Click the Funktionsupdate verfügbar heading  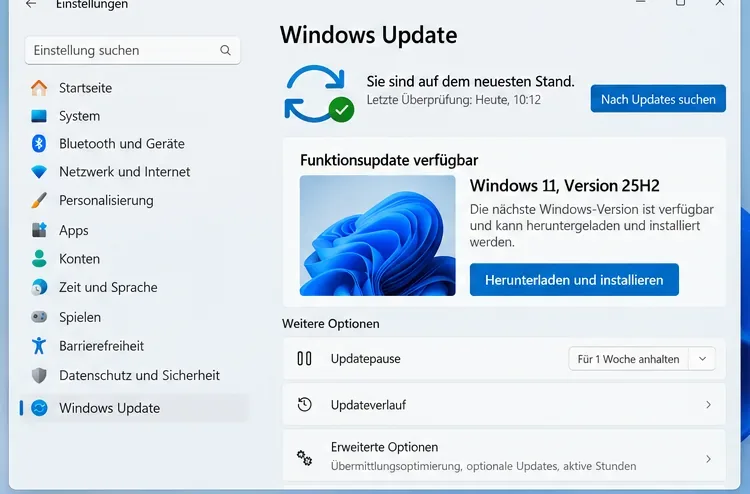click(389, 160)
